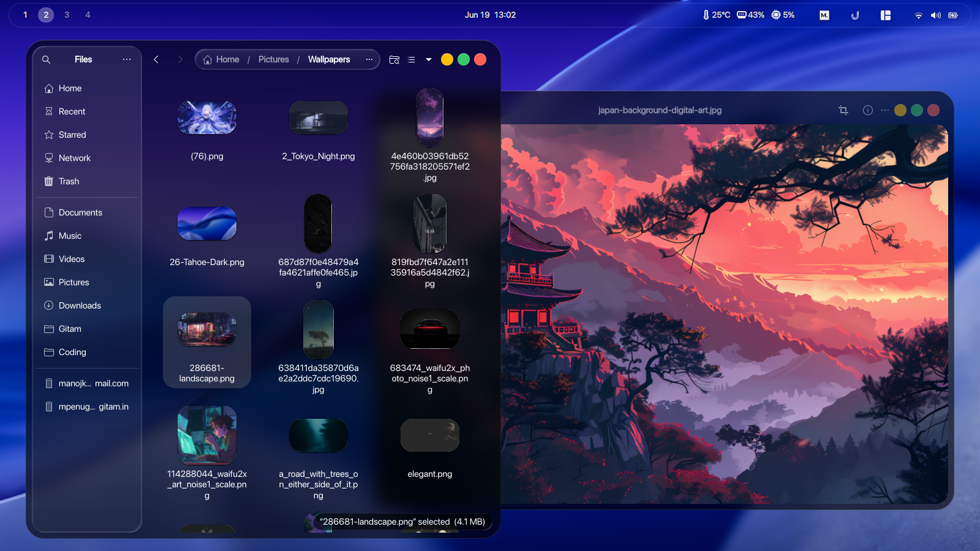This screenshot has width=980, height=551.
Task: Search within the Wallpapers folder
Action: 394,59
